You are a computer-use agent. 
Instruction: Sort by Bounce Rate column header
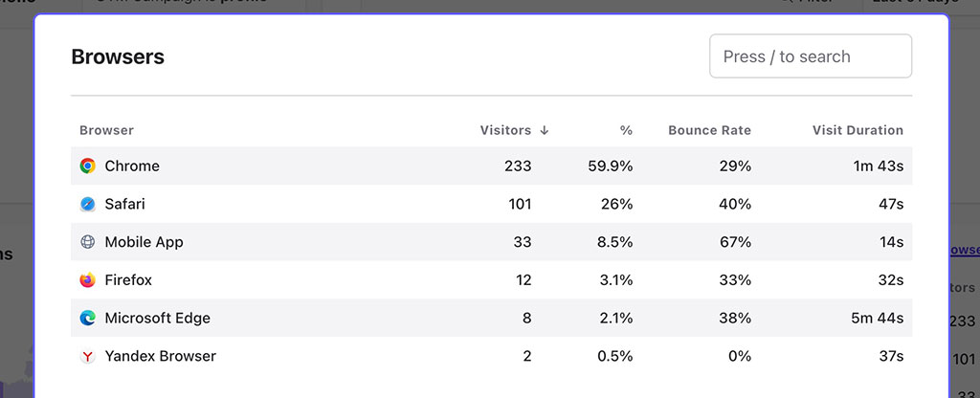pos(709,130)
